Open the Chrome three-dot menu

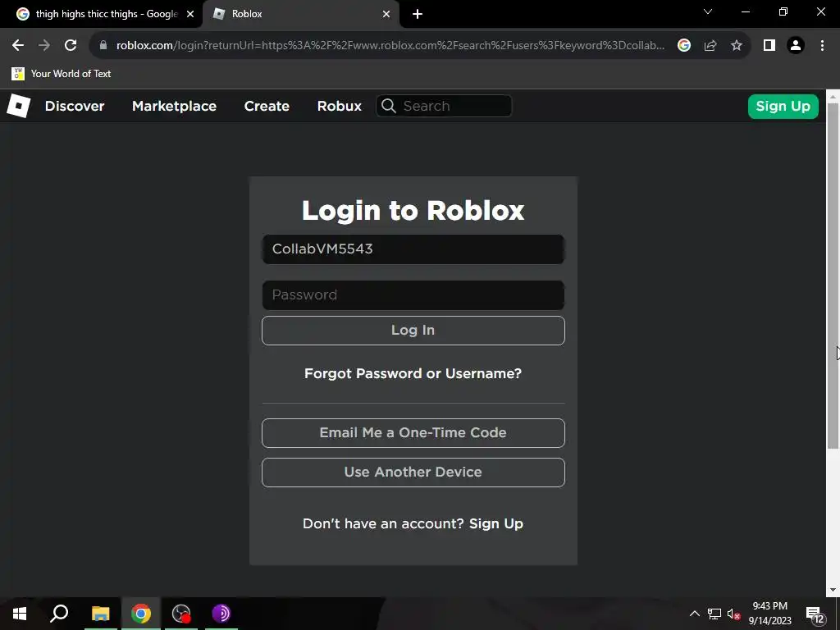tap(822, 46)
